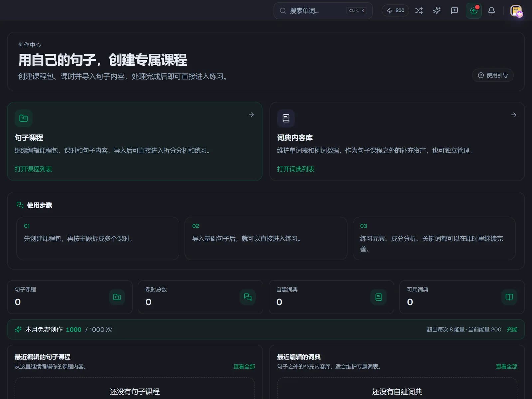Screen dimensions: 532x399
Task: Click the 词典内容库 document icon
Action: click(x=286, y=118)
